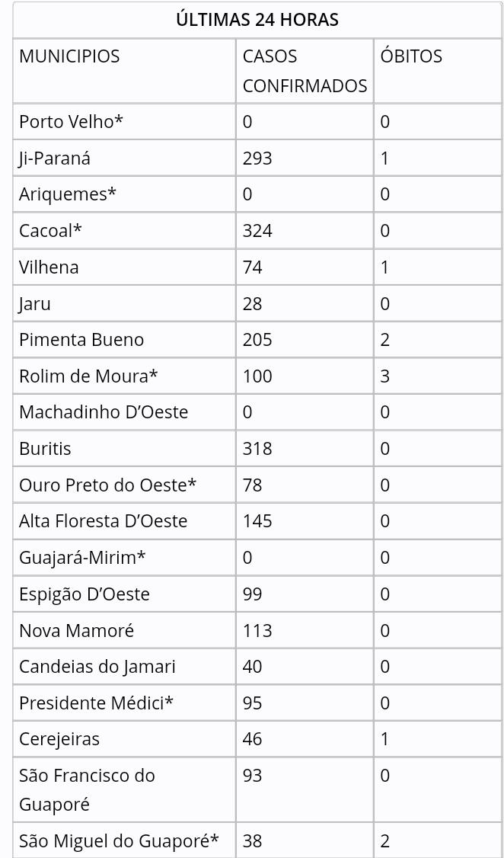This screenshot has height=858, width=504.
Task: Click the deaths value 3 for Rolim de Moura
Action: pyautogui.click(x=385, y=376)
